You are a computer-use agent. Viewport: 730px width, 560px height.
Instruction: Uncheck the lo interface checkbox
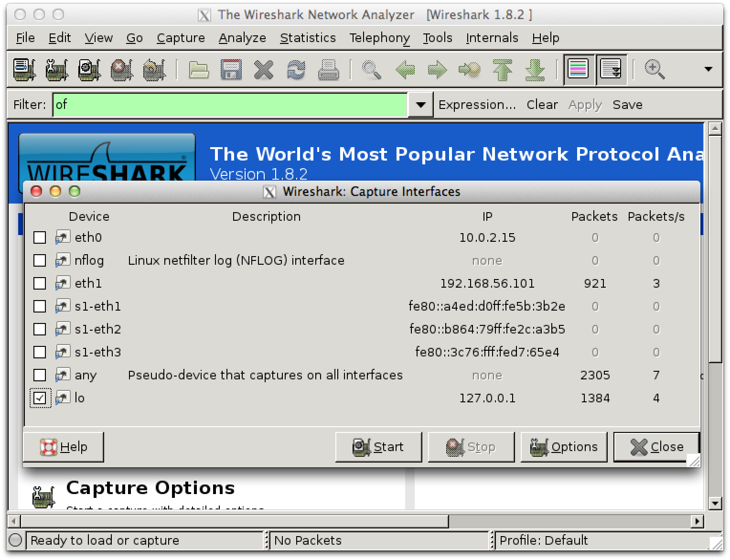40,398
